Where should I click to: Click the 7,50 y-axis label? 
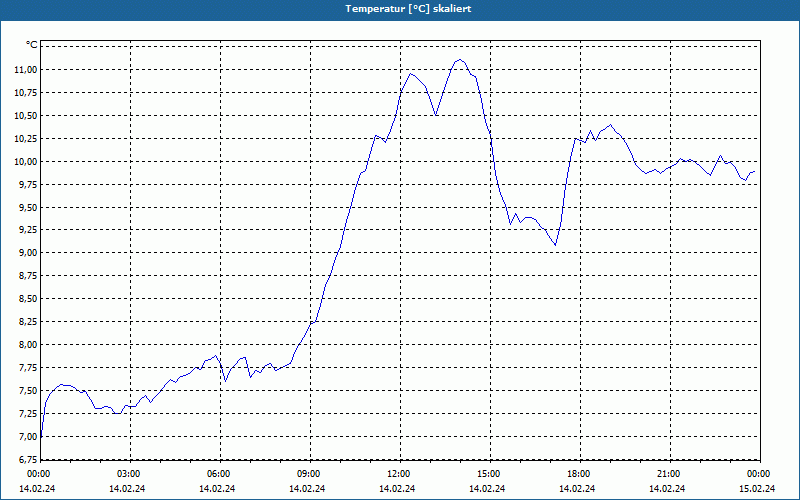(28, 390)
